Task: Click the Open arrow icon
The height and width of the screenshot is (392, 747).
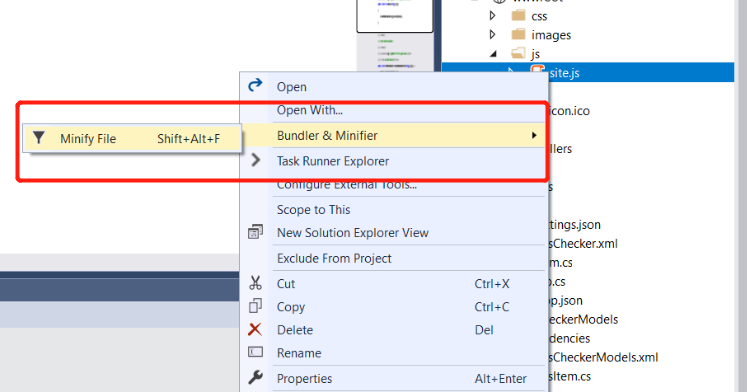Action: point(255,85)
